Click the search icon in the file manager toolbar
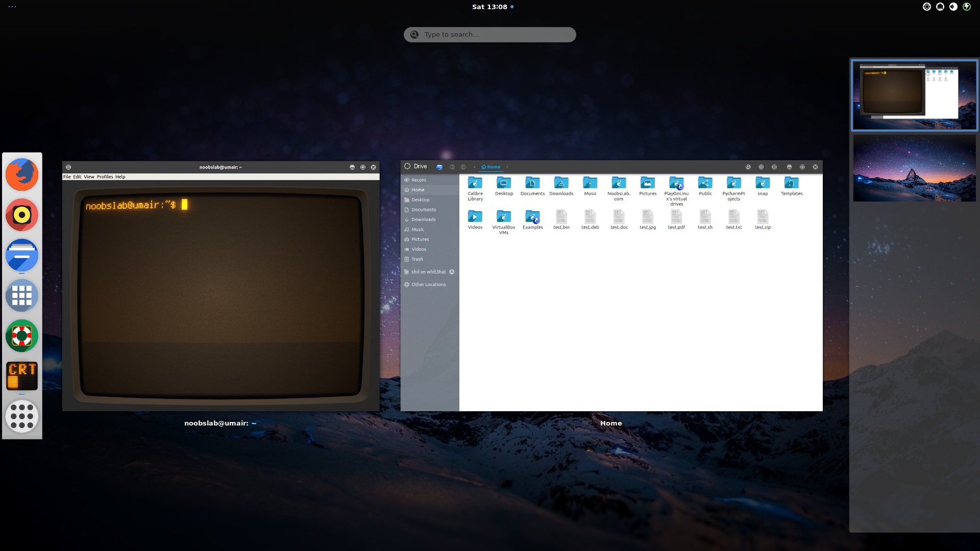The height and width of the screenshot is (551, 980). (748, 167)
